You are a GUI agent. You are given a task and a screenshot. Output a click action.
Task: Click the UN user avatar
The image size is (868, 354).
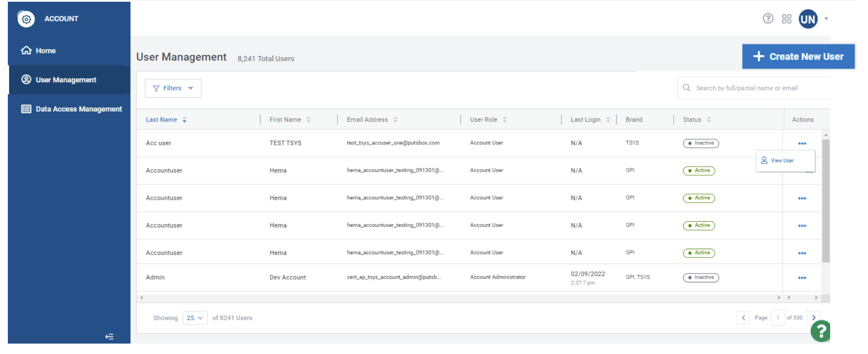808,19
